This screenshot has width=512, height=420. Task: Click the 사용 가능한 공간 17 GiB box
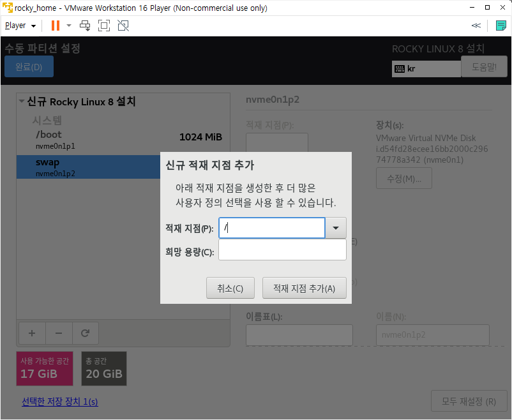tap(45, 369)
